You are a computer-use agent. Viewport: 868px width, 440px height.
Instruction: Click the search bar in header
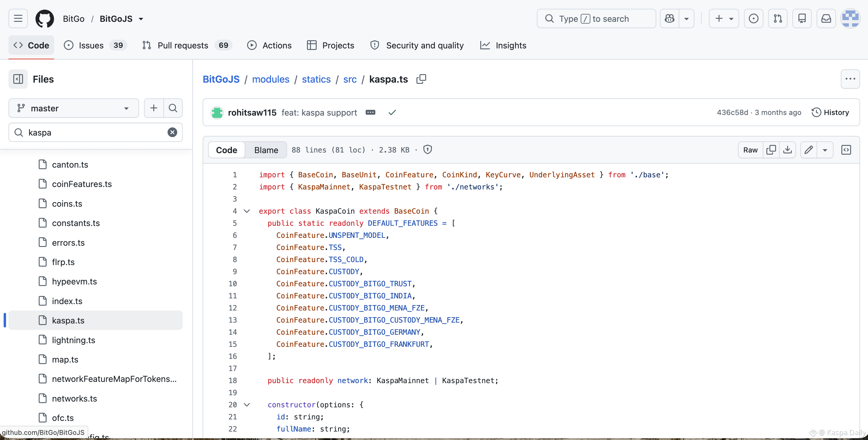(596, 18)
